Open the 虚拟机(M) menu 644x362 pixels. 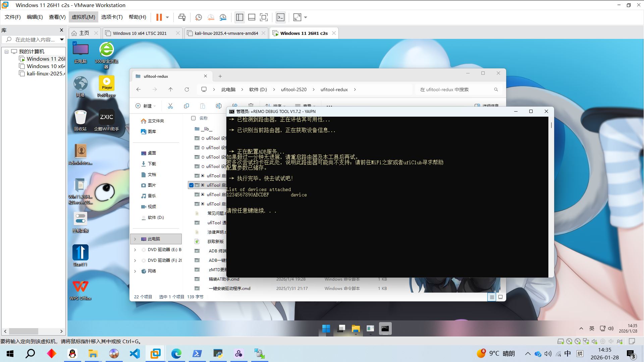click(83, 17)
